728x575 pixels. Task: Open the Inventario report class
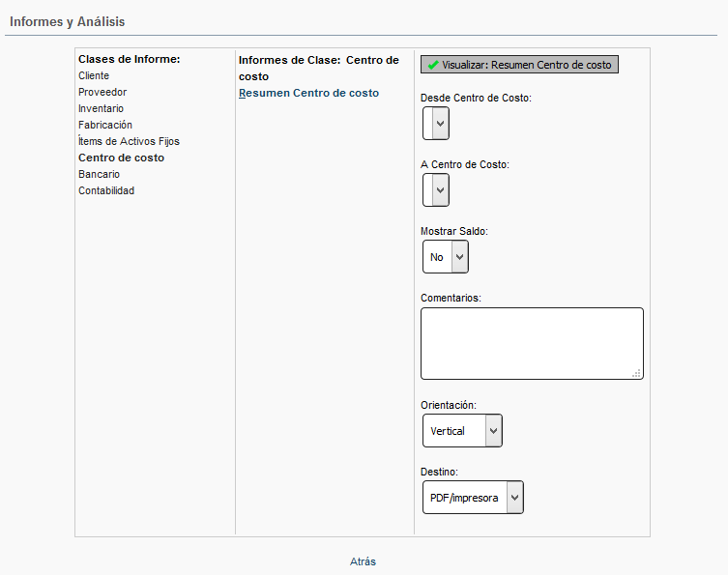[x=101, y=108]
